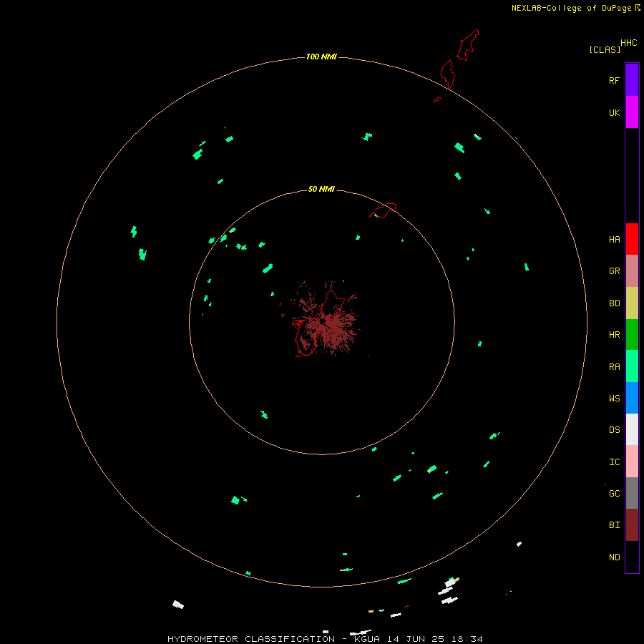The height and width of the screenshot is (644, 644).
Task: Click the DS white legend swatch
Action: tap(632, 429)
